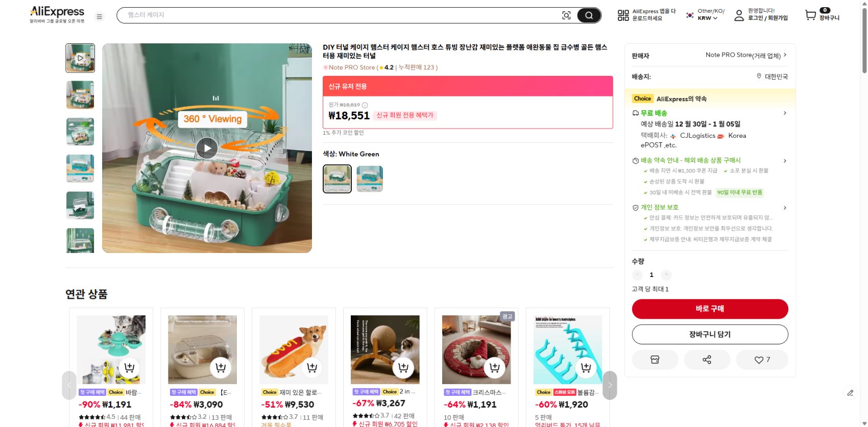The width and height of the screenshot is (868, 427).
Task: Open the shopping cart via the cart icon
Action: [810, 15]
